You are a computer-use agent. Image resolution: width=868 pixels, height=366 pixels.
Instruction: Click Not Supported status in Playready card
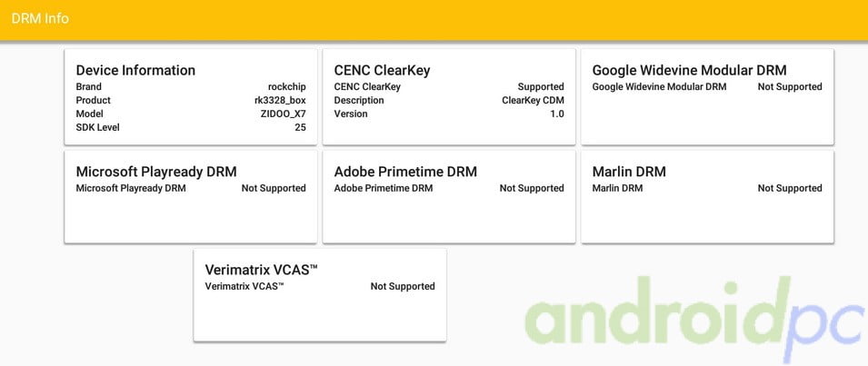click(273, 189)
